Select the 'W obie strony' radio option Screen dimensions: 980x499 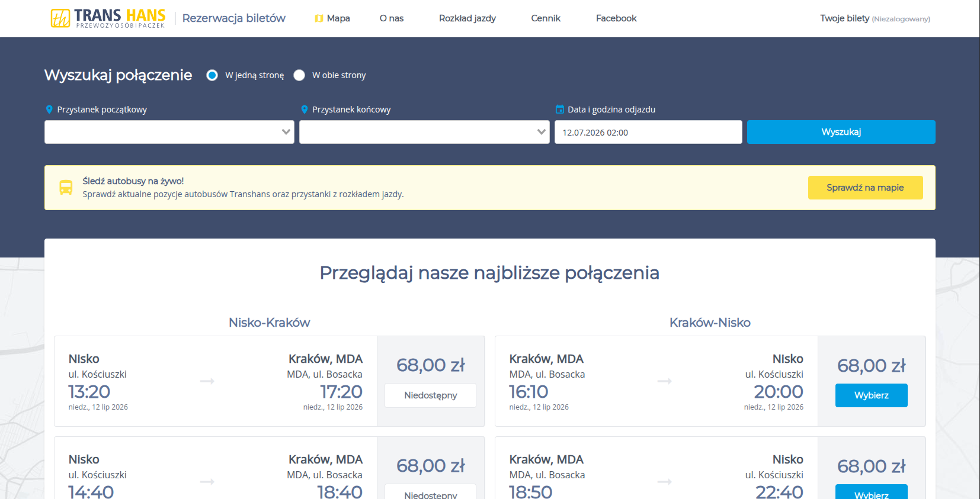[299, 75]
